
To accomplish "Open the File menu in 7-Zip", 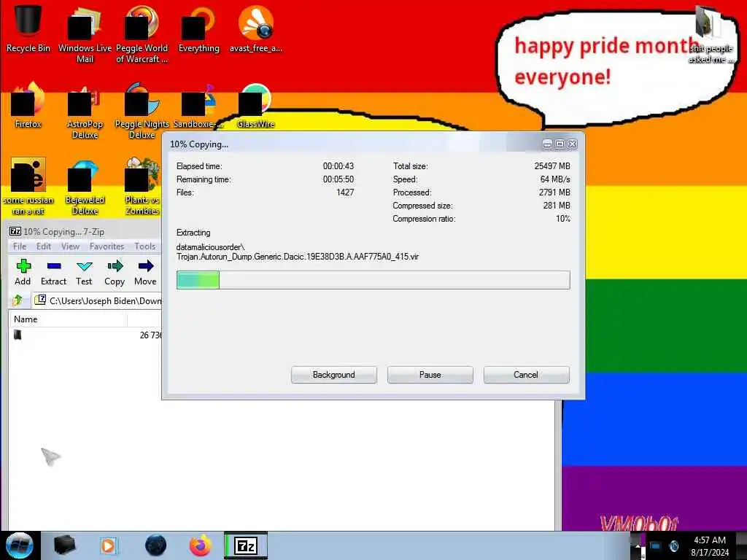I will pos(20,246).
